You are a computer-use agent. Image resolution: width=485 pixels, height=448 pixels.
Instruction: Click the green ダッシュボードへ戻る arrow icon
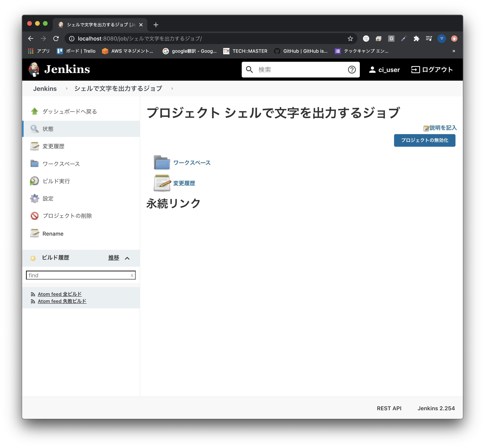click(34, 111)
